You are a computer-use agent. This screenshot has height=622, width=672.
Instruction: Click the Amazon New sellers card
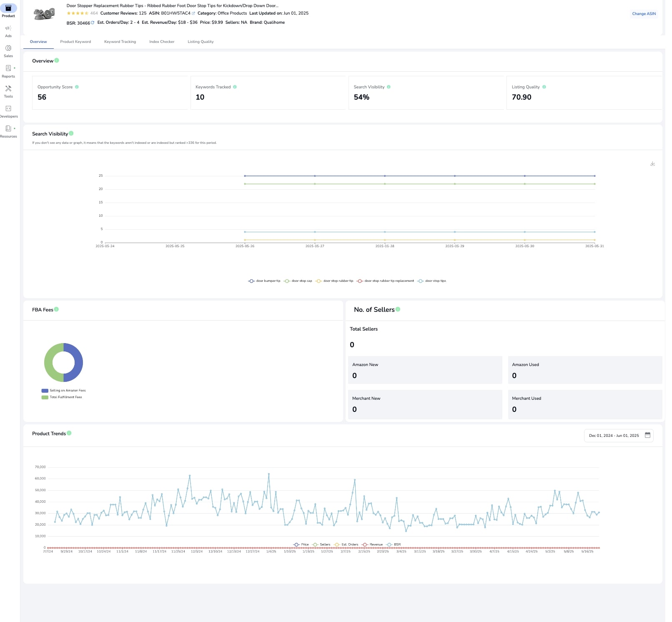point(425,370)
